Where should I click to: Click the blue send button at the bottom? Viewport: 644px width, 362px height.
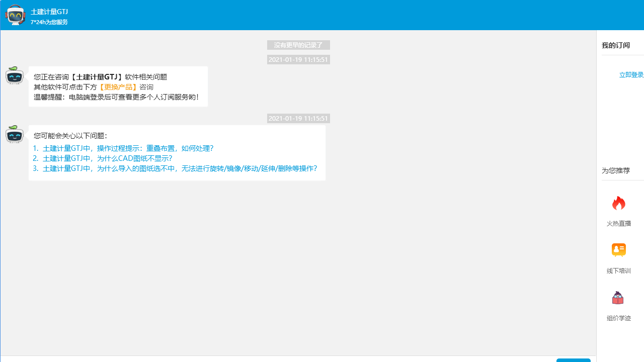point(573,360)
